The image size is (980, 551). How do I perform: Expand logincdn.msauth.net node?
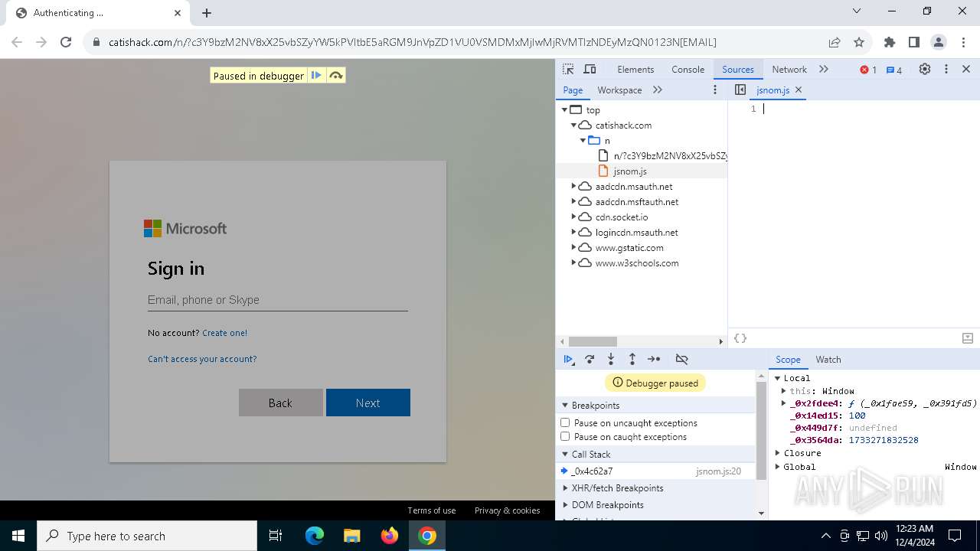(x=573, y=232)
